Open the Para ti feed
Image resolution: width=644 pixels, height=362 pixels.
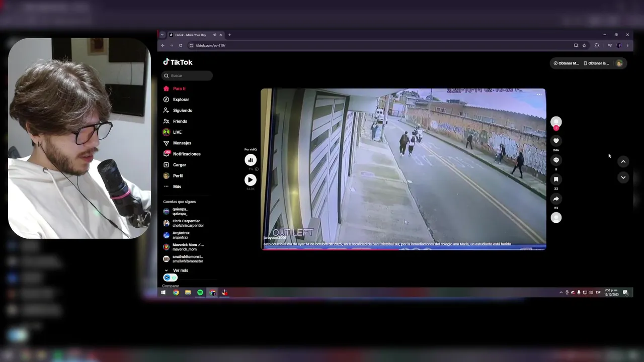tap(174, 88)
